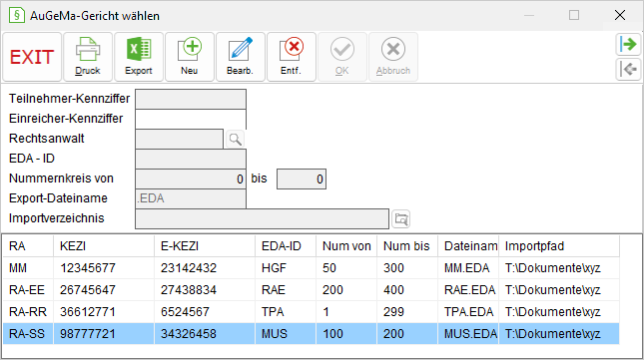
Task: Cancel using the Abbruch button
Action: coord(393,57)
